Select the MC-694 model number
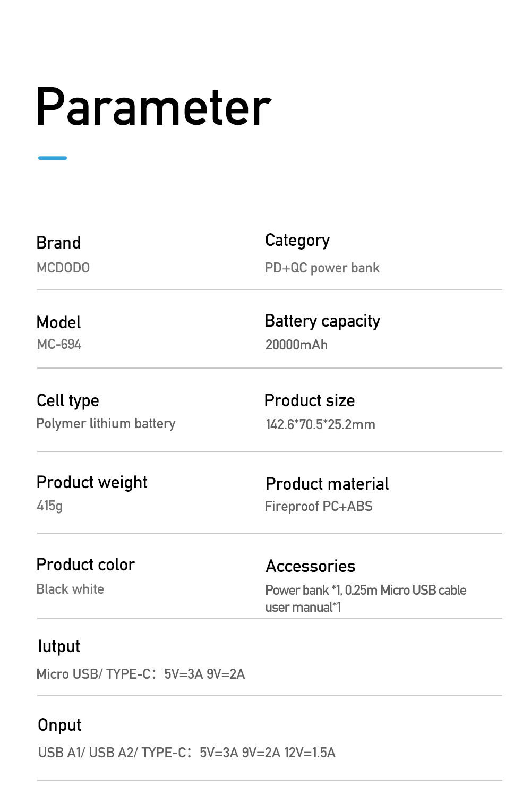This screenshot has width=531, height=812. (x=59, y=345)
